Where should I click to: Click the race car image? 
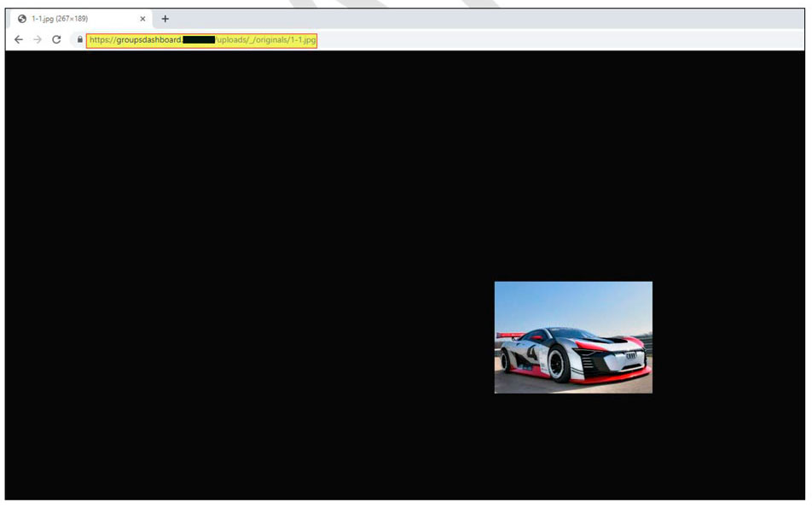(571, 338)
